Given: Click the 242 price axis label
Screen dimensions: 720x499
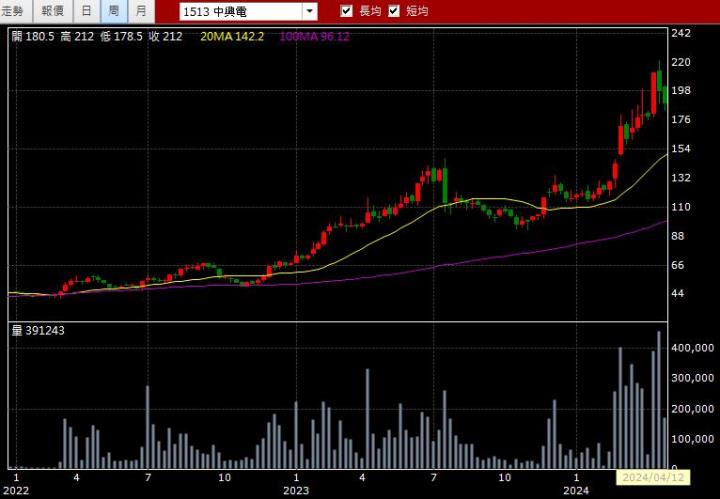Looking at the screenshot, I should (681, 33).
